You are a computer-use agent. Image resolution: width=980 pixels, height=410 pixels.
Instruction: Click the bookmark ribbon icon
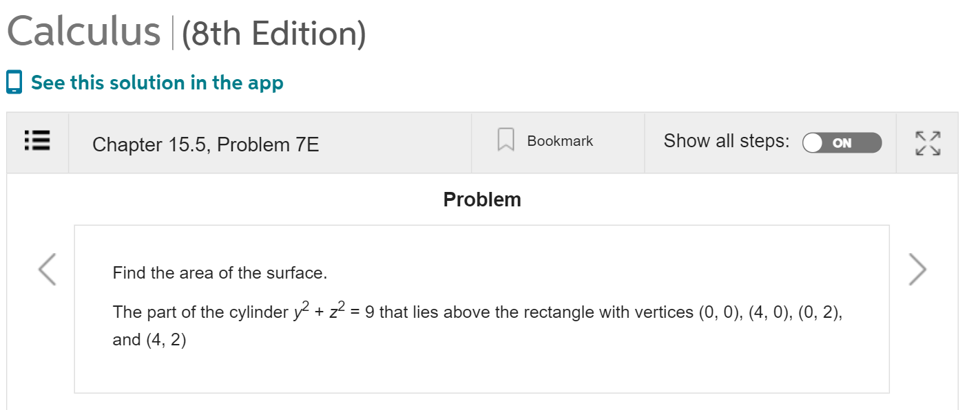(506, 140)
